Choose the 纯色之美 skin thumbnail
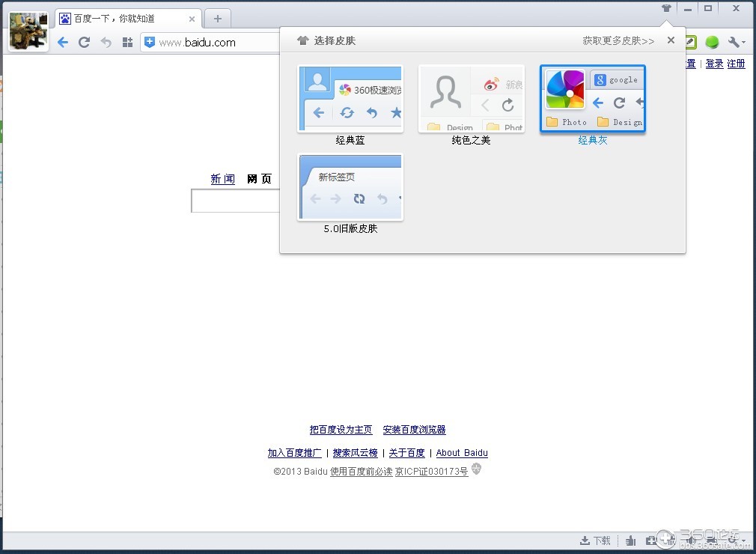This screenshot has width=756, height=554. tap(472, 99)
